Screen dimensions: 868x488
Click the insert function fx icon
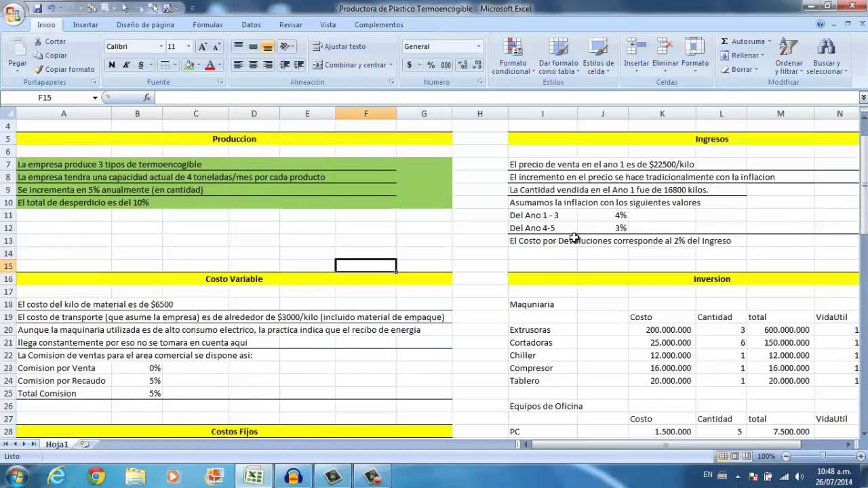(x=147, y=98)
